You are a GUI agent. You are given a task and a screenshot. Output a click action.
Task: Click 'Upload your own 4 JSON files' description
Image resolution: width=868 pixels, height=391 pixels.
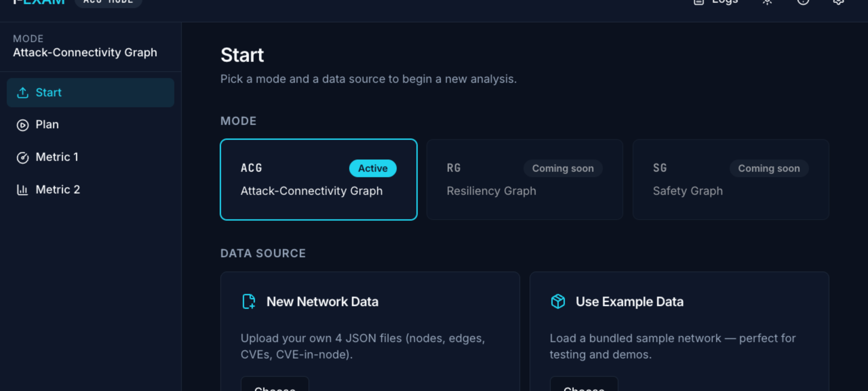pos(363,346)
